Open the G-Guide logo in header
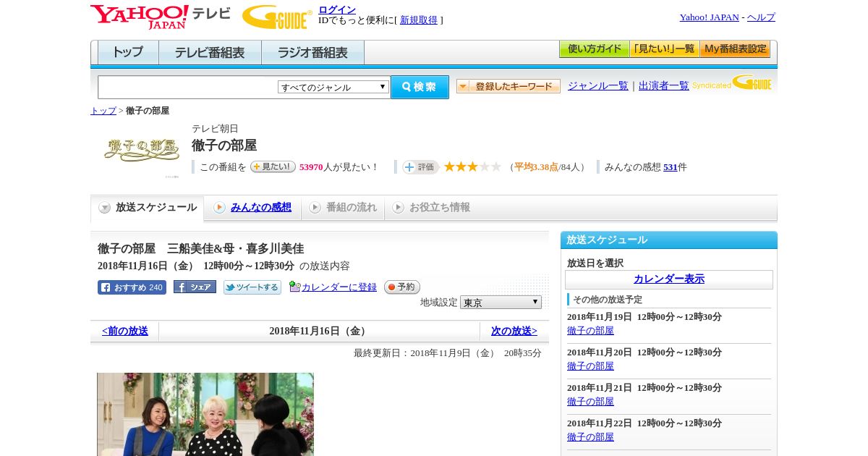The image size is (868, 456). [277, 17]
